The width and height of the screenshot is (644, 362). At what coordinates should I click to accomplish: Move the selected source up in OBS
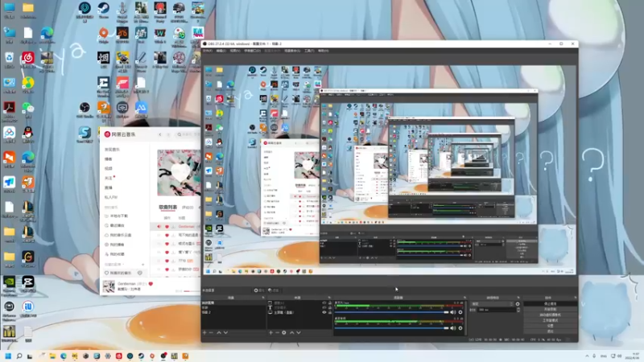(x=291, y=332)
